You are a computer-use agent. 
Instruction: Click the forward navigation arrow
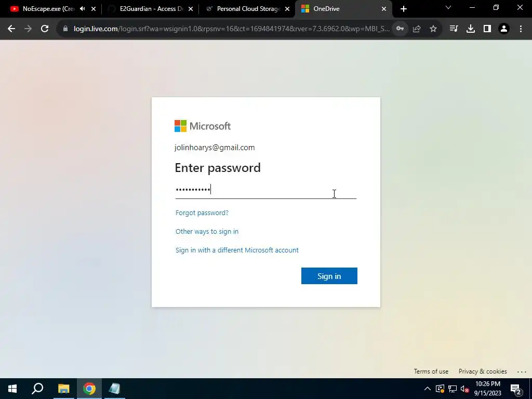coord(28,29)
